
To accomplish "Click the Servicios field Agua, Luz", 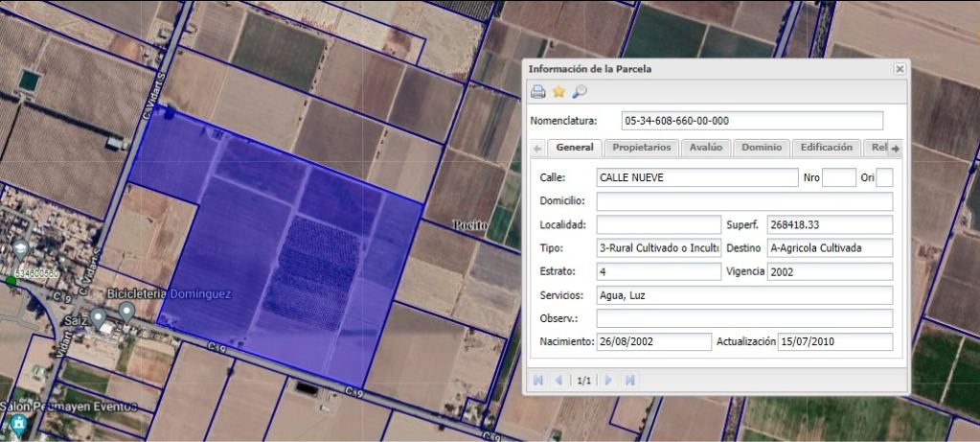I will tap(744, 295).
